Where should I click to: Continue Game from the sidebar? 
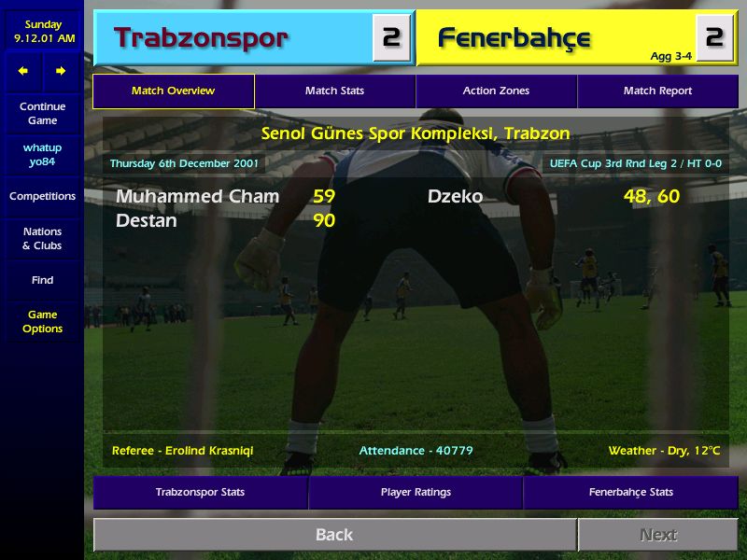(x=42, y=113)
